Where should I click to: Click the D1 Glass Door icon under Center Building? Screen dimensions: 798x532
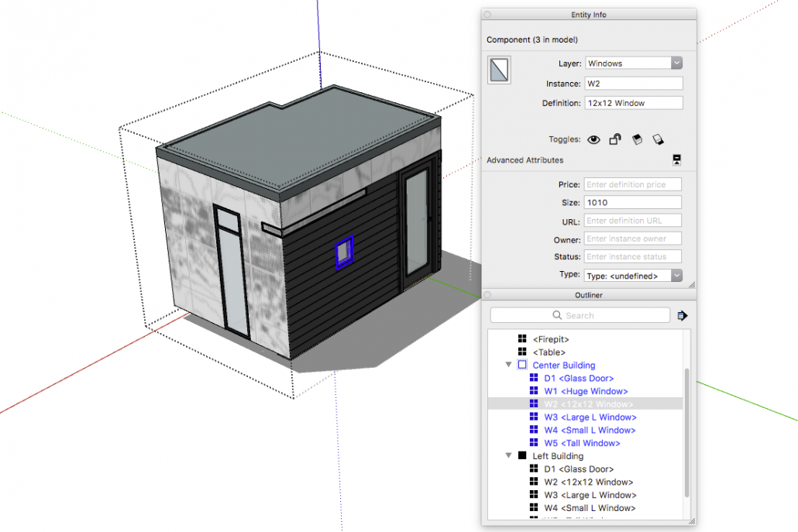point(534,378)
